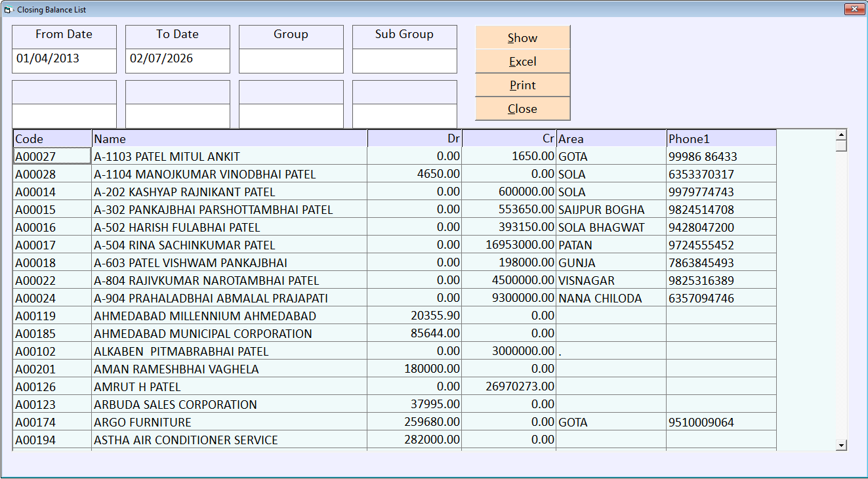Click the Cr amount 600000.00
868x479 pixels.
pyautogui.click(x=509, y=192)
